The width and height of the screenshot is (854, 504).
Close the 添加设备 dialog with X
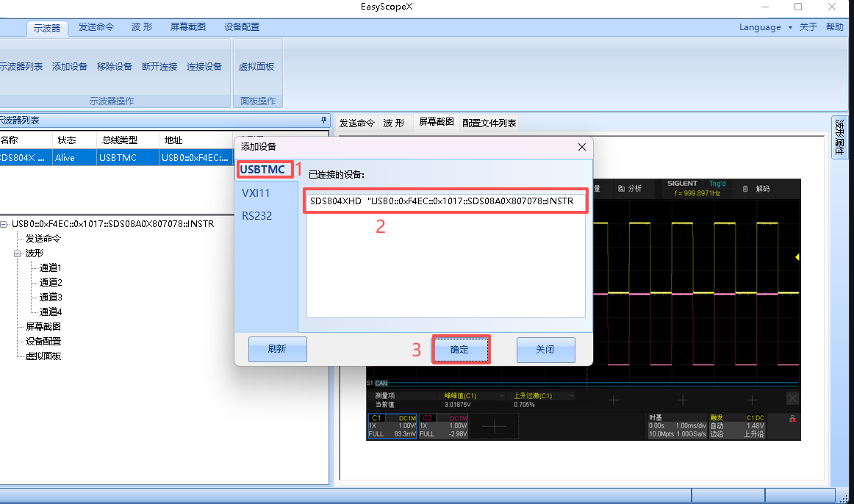(x=581, y=147)
